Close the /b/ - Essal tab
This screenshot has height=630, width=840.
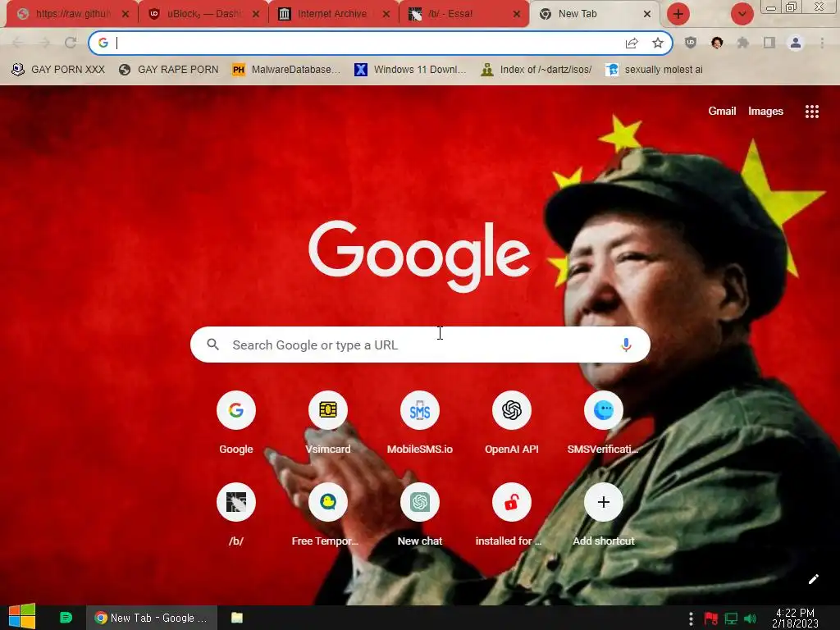(x=517, y=15)
